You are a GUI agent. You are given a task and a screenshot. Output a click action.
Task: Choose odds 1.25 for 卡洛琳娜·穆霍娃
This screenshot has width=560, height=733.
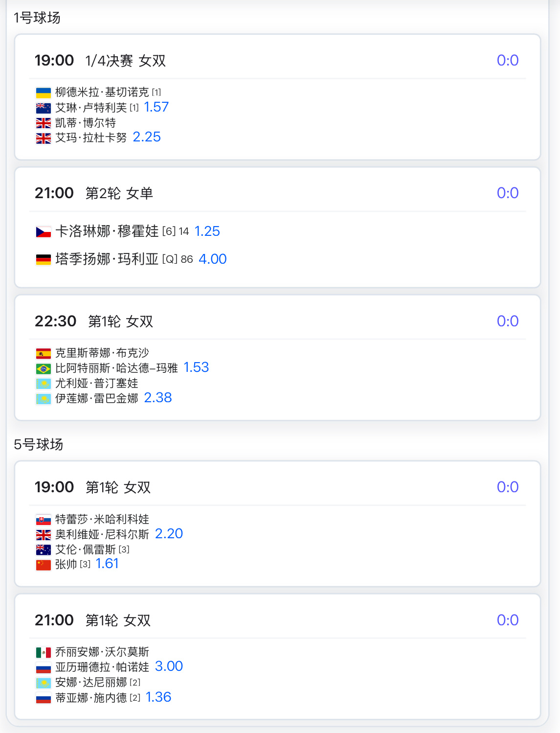coord(207,231)
